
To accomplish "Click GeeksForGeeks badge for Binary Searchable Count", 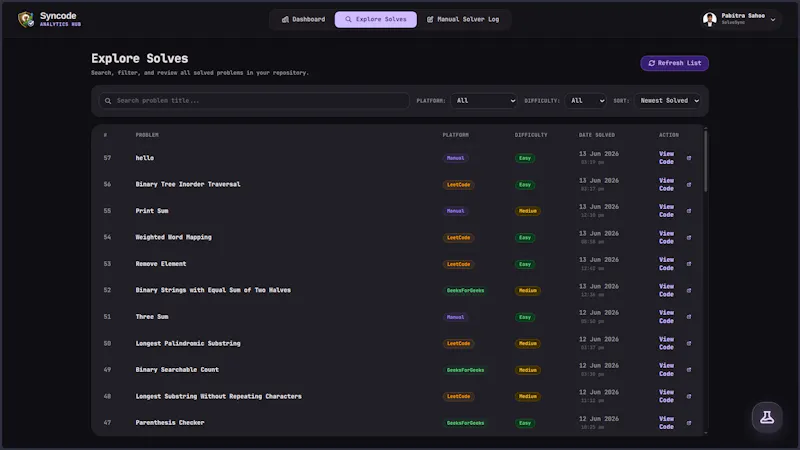I will (465, 370).
